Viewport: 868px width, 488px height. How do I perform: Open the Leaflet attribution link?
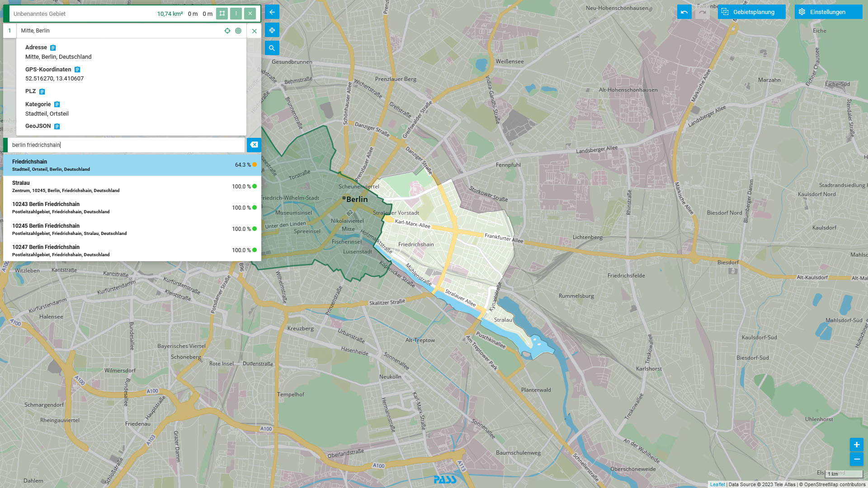tap(717, 484)
